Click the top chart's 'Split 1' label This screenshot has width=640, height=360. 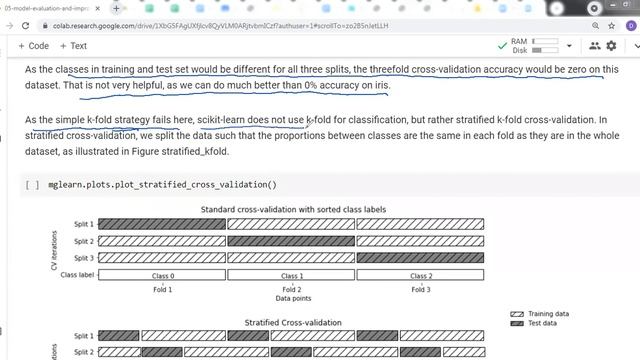tap(84, 224)
